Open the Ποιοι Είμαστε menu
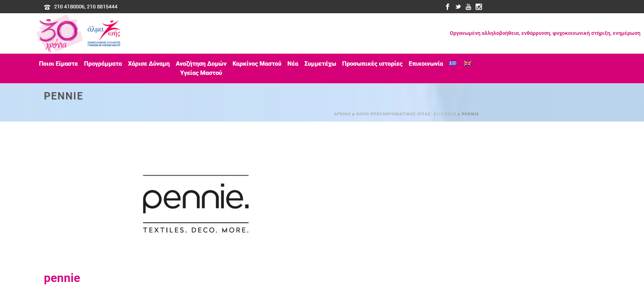Viewport: 644px width, 292px height. 58,64
